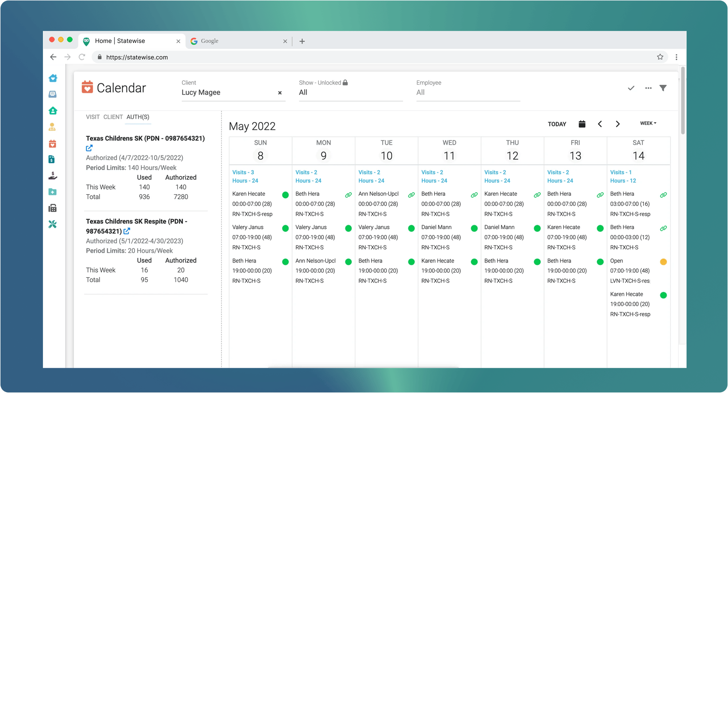Expand the WEEK view dropdown
The width and height of the screenshot is (728, 713).
[x=648, y=123]
